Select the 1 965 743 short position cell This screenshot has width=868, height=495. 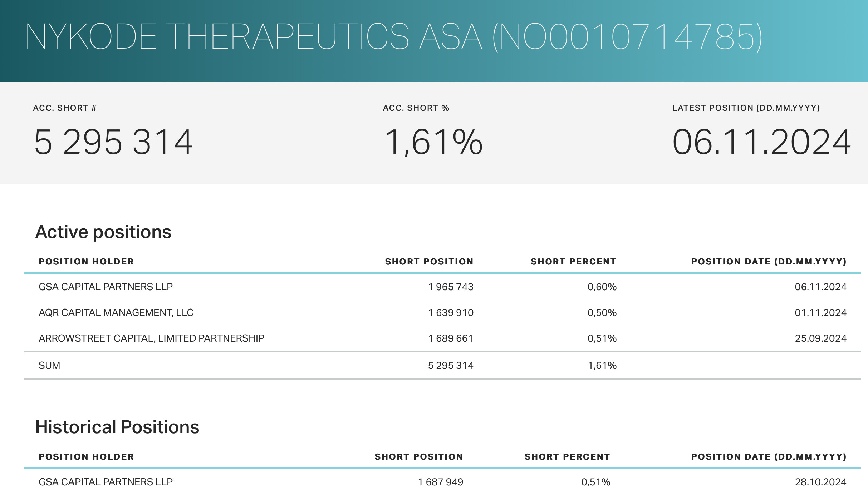click(x=451, y=287)
